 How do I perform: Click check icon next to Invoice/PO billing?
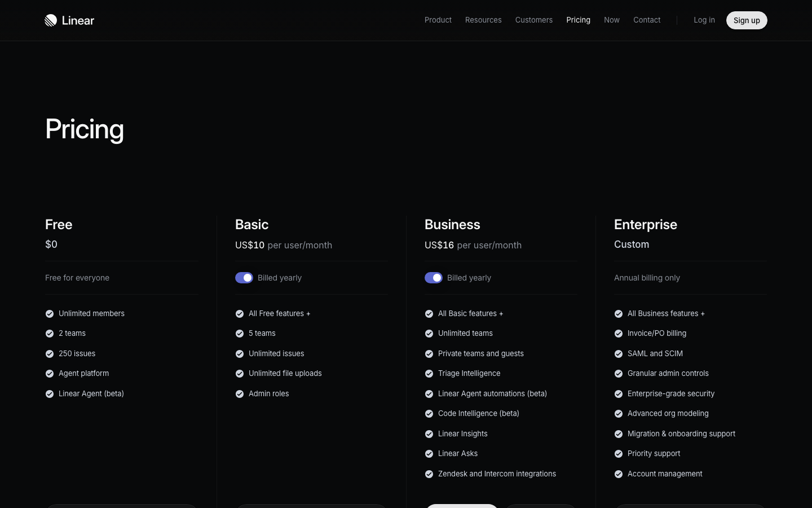(x=619, y=334)
